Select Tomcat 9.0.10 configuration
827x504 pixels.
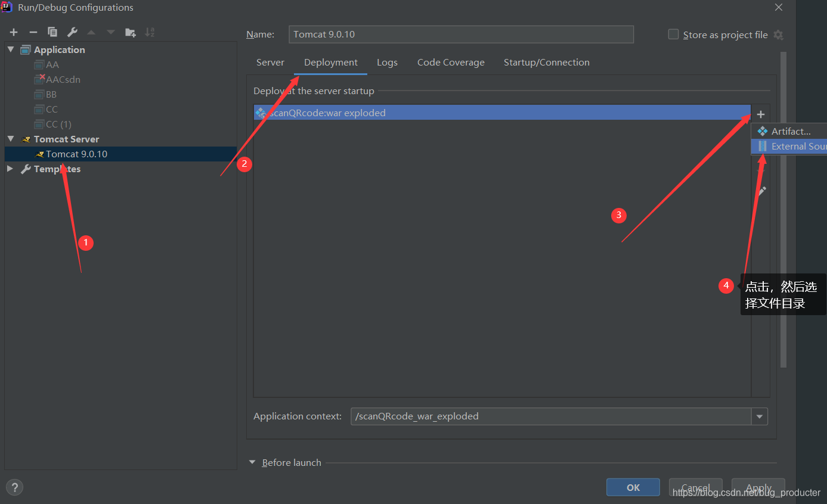click(120, 154)
